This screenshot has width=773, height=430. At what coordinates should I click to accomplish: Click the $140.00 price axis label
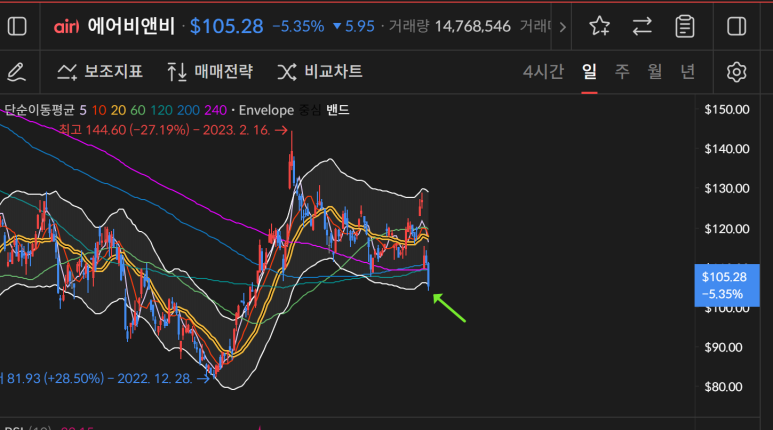click(727, 149)
